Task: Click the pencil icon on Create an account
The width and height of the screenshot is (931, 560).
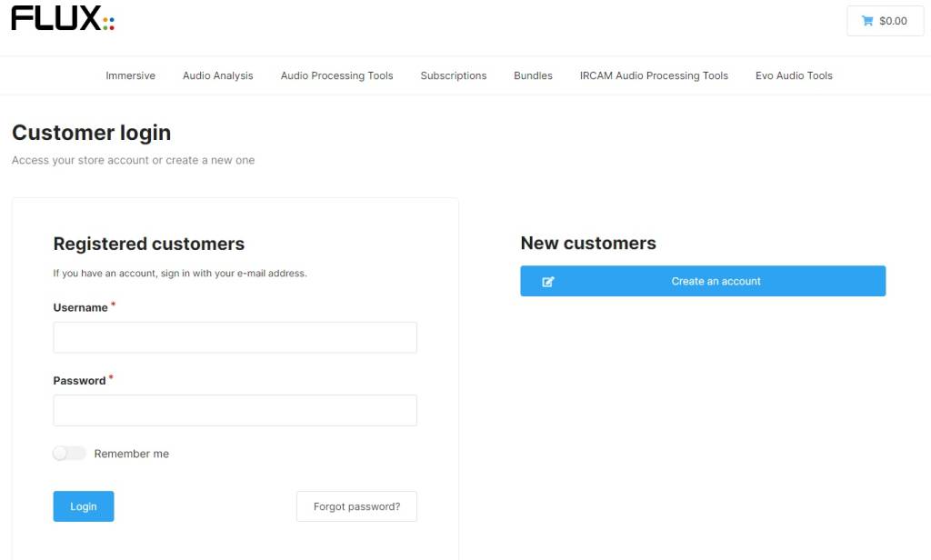Action: (x=546, y=281)
